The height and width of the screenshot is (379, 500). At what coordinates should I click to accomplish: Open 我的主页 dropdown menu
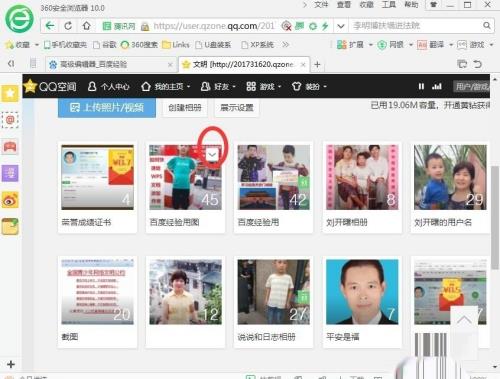(166, 87)
